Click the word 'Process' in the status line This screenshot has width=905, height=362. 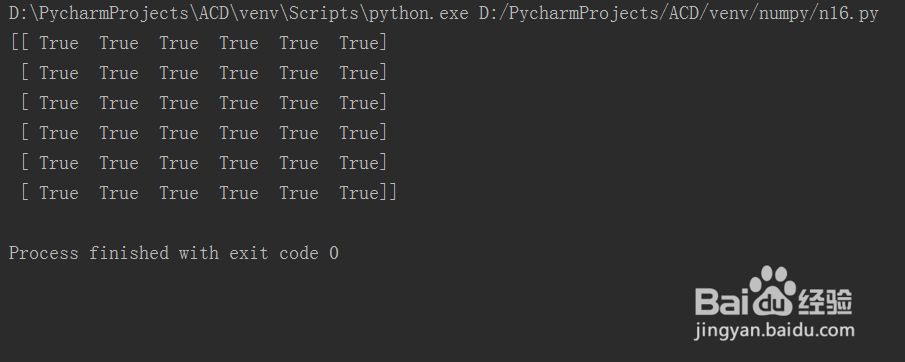[x=44, y=253]
